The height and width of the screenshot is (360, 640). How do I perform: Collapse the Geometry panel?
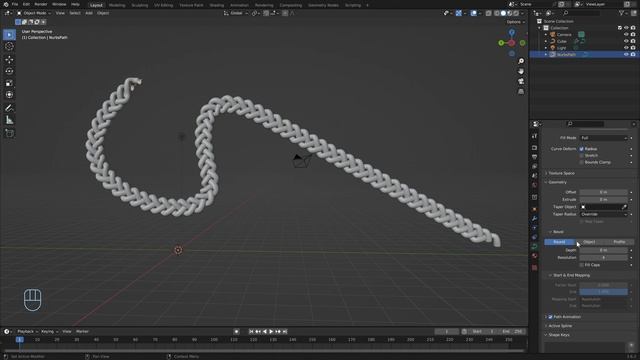557,182
